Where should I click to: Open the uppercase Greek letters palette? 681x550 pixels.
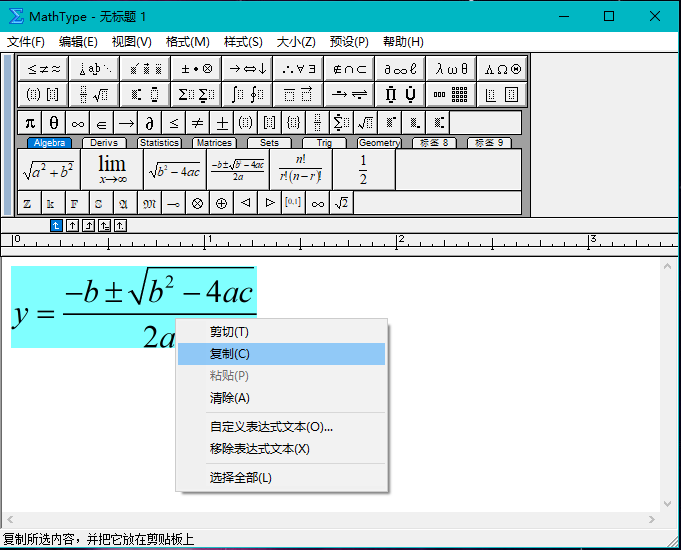pyautogui.click(x=502, y=69)
